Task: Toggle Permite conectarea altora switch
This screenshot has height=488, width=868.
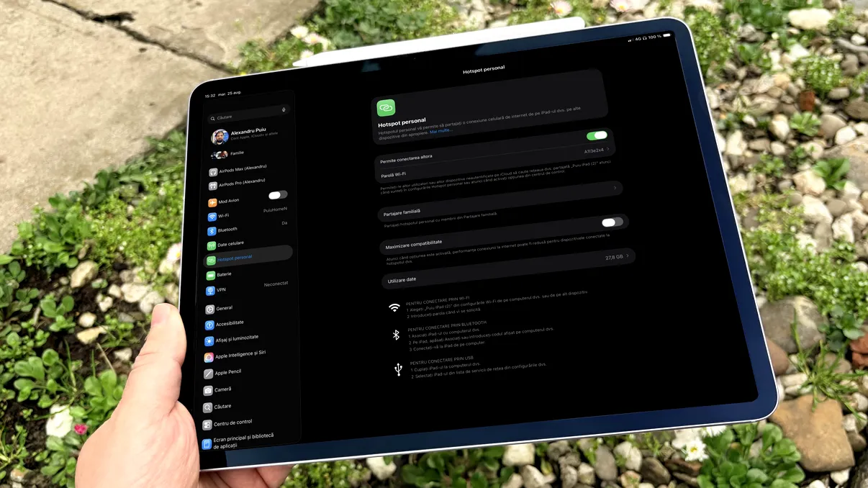Action: (597, 135)
